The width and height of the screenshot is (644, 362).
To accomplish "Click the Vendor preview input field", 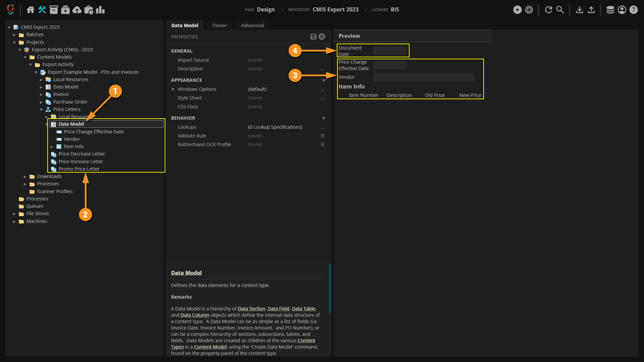I will click(423, 77).
